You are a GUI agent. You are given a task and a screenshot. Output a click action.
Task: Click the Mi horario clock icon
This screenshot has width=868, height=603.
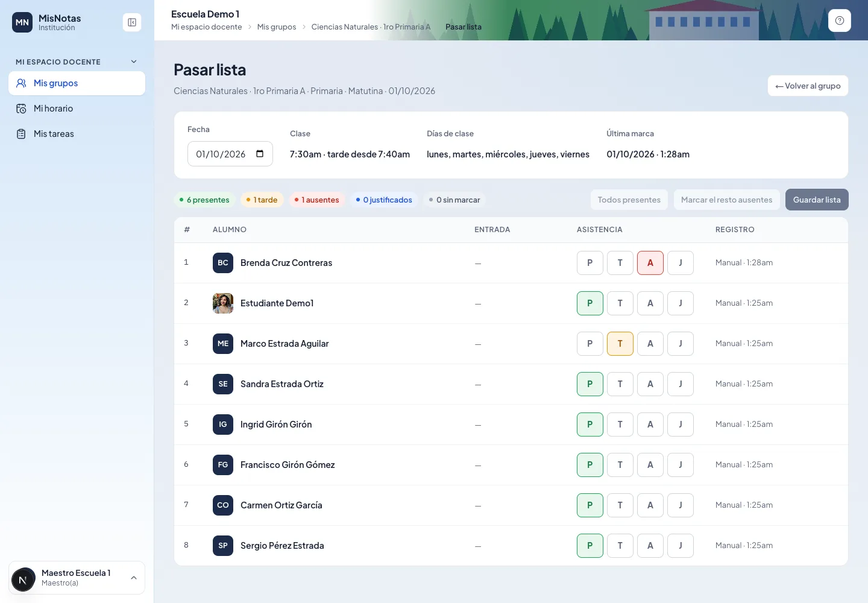21,109
